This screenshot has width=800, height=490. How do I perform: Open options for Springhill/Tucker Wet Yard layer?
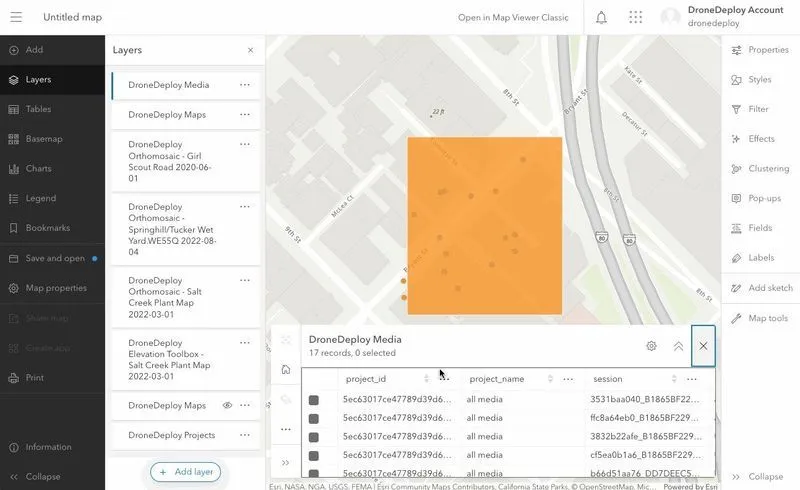(245, 207)
